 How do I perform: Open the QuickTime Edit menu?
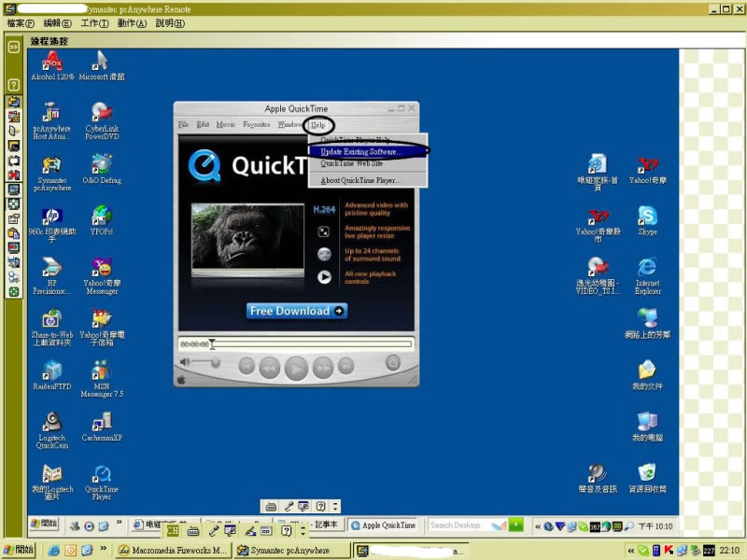[x=203, y=125]
